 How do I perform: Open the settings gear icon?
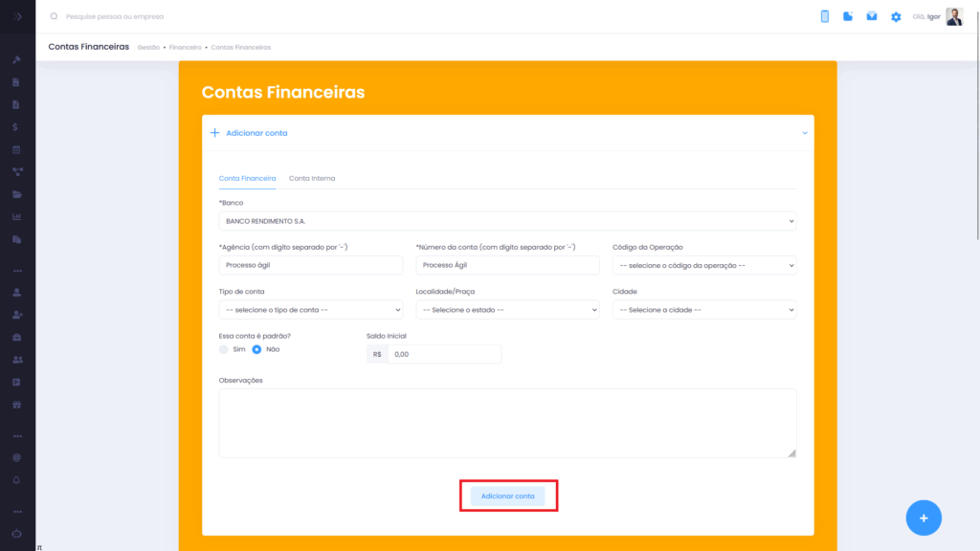point(896,17)
